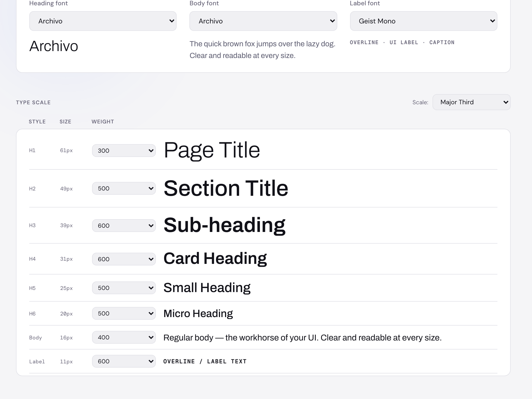The height and width of the screenshot is (399, 532).
Task: Open the Body weight 400 dropdown
Action: point(124,337)
